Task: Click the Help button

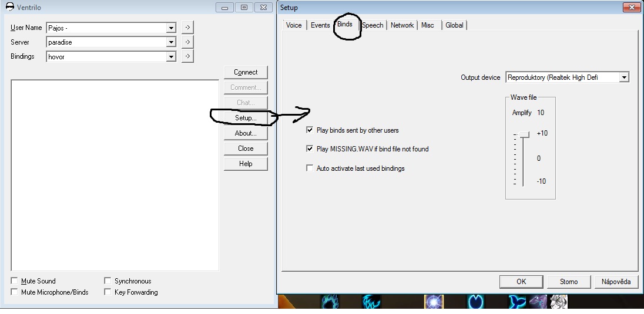Action: tap(246, 163)
